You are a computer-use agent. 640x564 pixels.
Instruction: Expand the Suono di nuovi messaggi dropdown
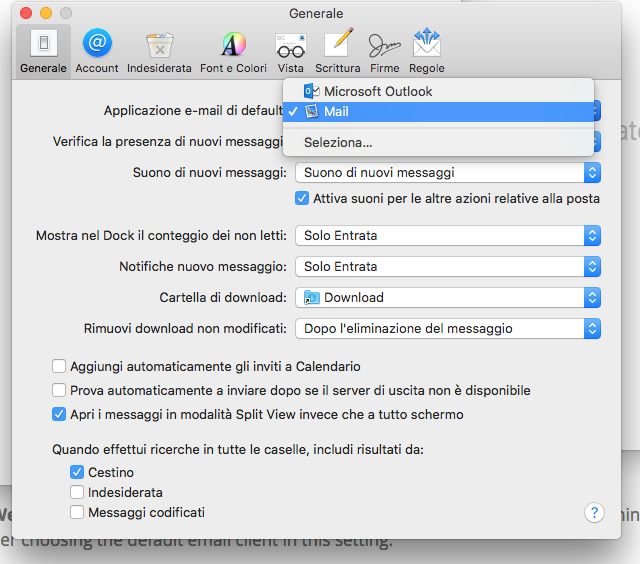point(448,173)
